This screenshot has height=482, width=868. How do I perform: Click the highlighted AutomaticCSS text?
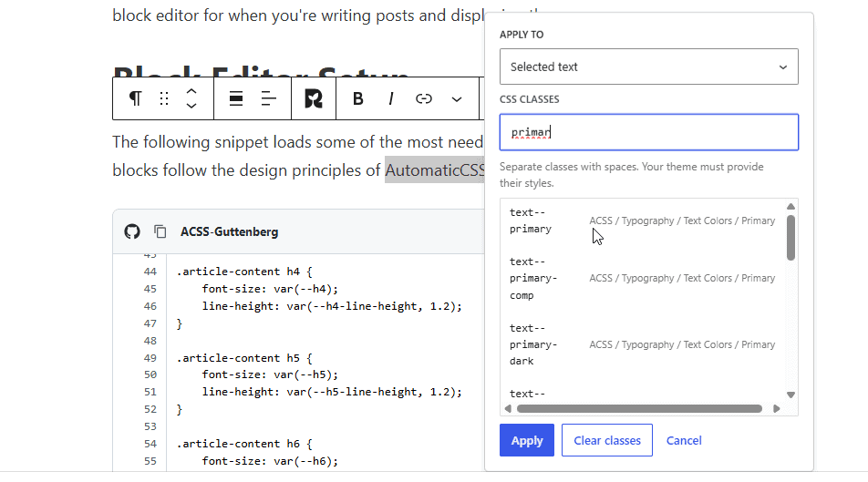pyautogui.click(x=435, y=169)
